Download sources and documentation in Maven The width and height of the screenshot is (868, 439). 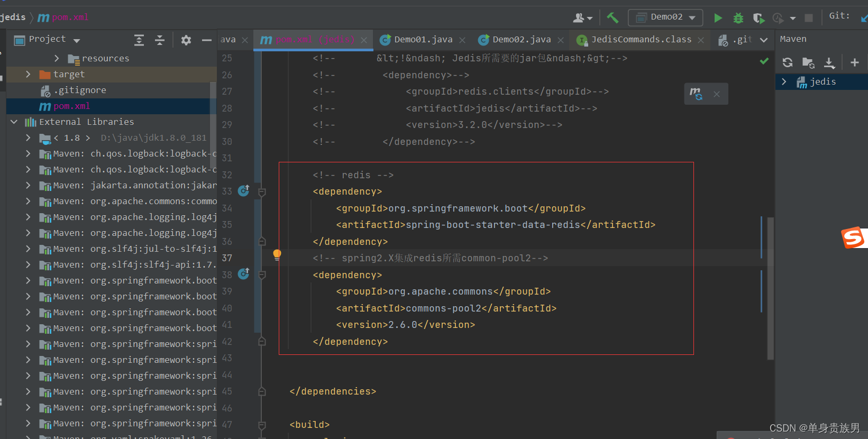tap(829, 62)
